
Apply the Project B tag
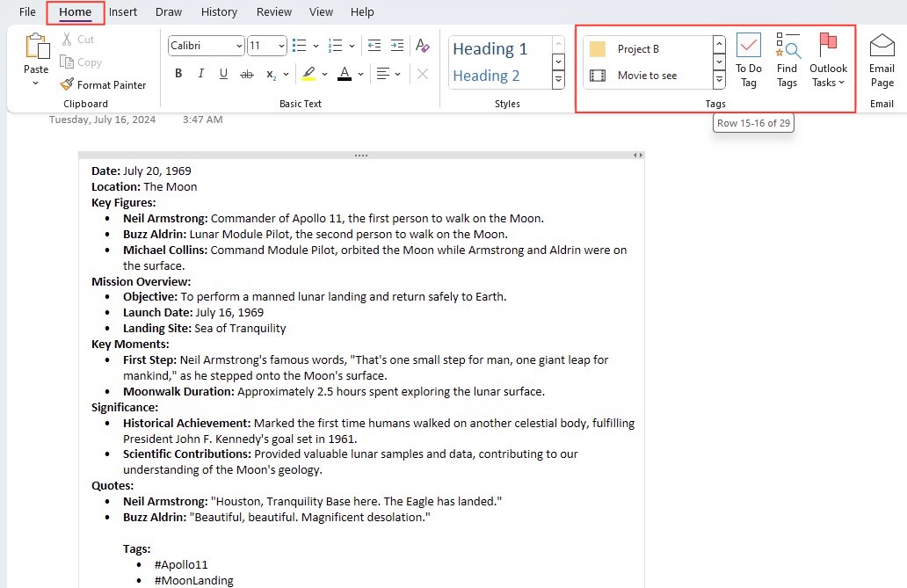(648, 49)
